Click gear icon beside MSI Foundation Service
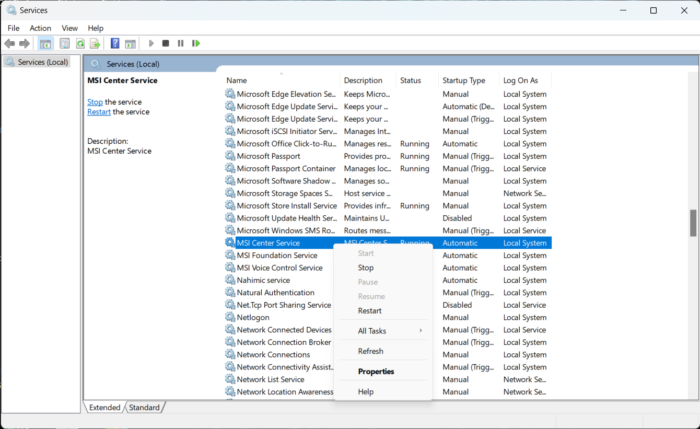This screenshot has height=429, width=700. click(230, 255)
